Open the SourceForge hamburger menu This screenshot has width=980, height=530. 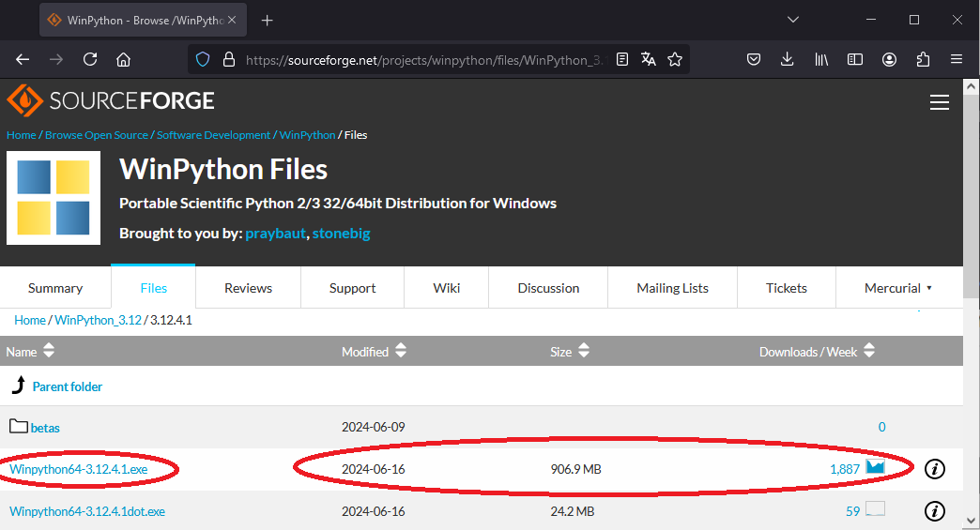click(940, 101)
